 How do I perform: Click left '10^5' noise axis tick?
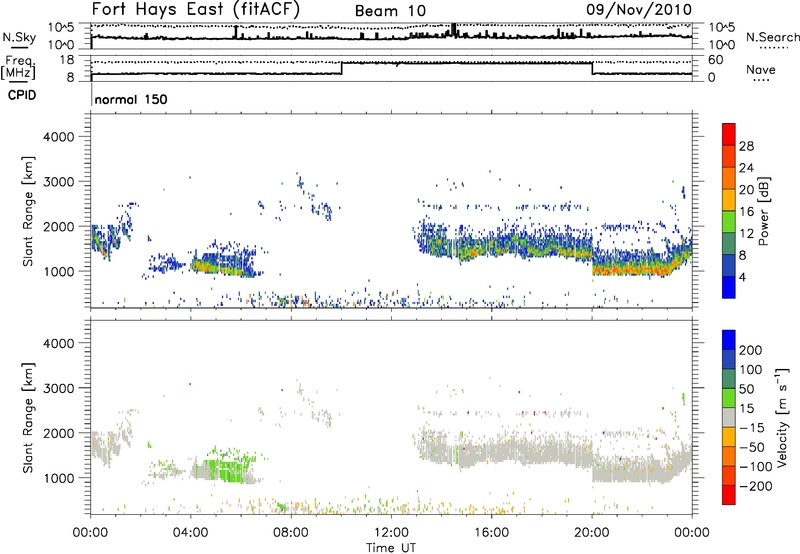pos(61,27)
